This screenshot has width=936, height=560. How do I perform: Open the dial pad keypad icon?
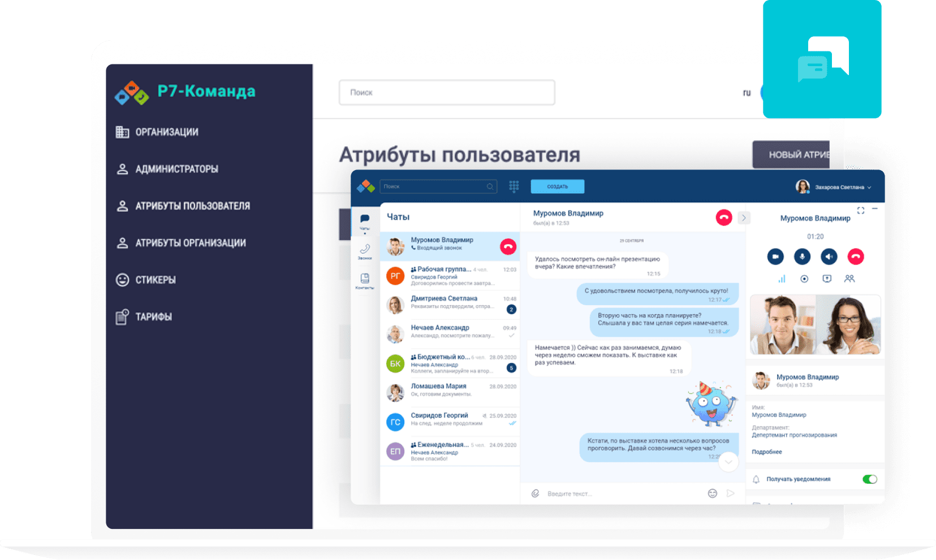tap(514, 186)
